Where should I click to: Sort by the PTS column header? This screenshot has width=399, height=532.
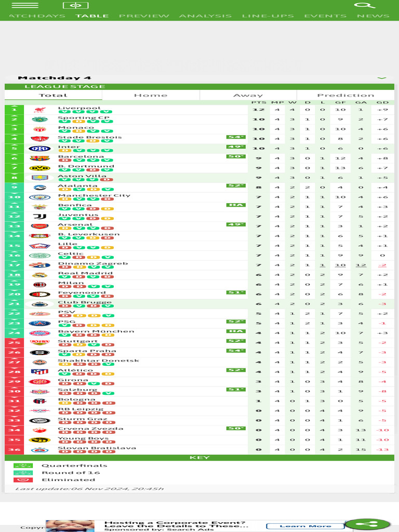(x=259, y=102)
